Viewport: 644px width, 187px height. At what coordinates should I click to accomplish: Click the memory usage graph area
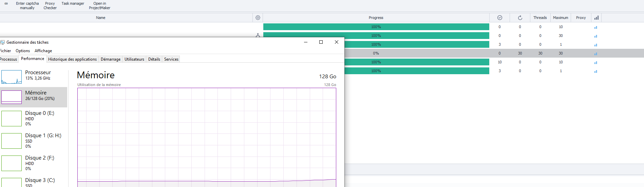tap(207, 137)
